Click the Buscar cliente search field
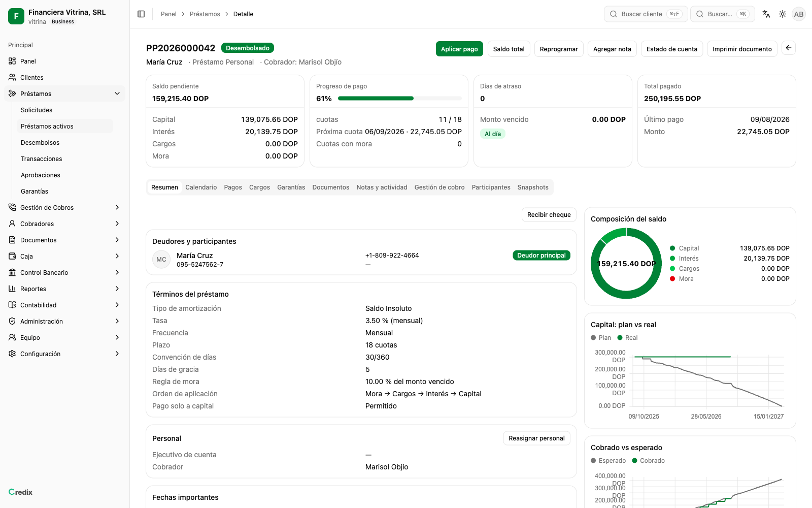Viewport: 812px width, 508px height. point(646,14)
